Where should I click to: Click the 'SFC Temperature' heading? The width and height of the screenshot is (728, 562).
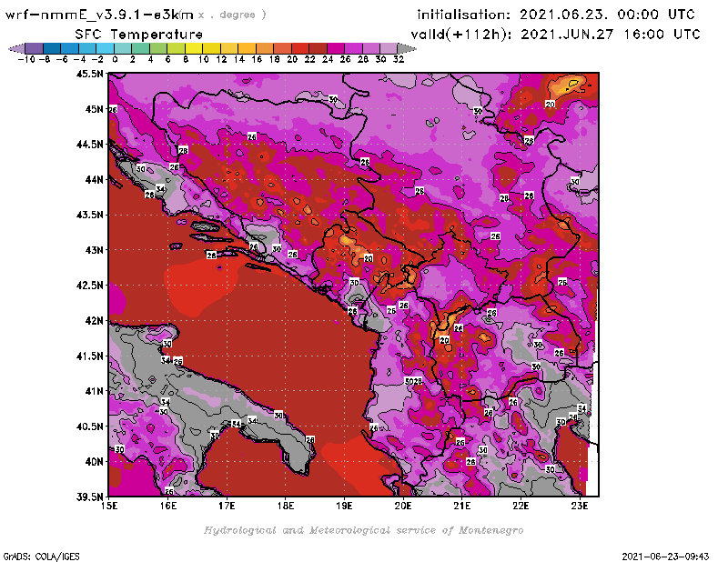[139, 35]
